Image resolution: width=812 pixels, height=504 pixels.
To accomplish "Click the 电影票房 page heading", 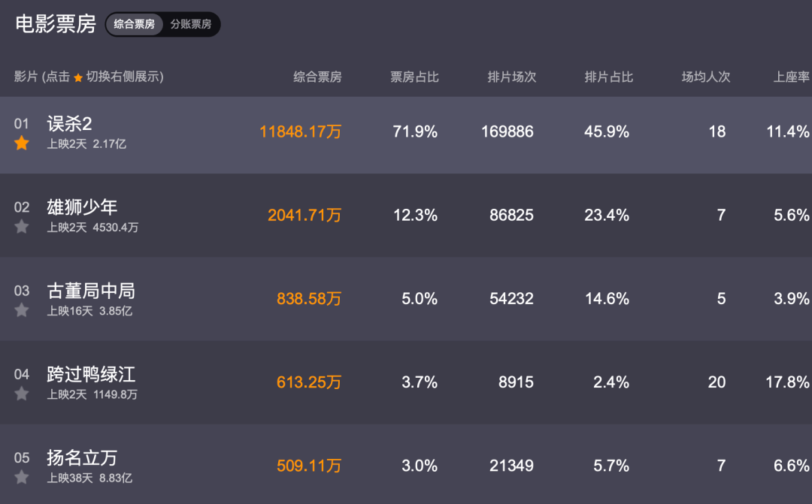I will tap(56, 24).
